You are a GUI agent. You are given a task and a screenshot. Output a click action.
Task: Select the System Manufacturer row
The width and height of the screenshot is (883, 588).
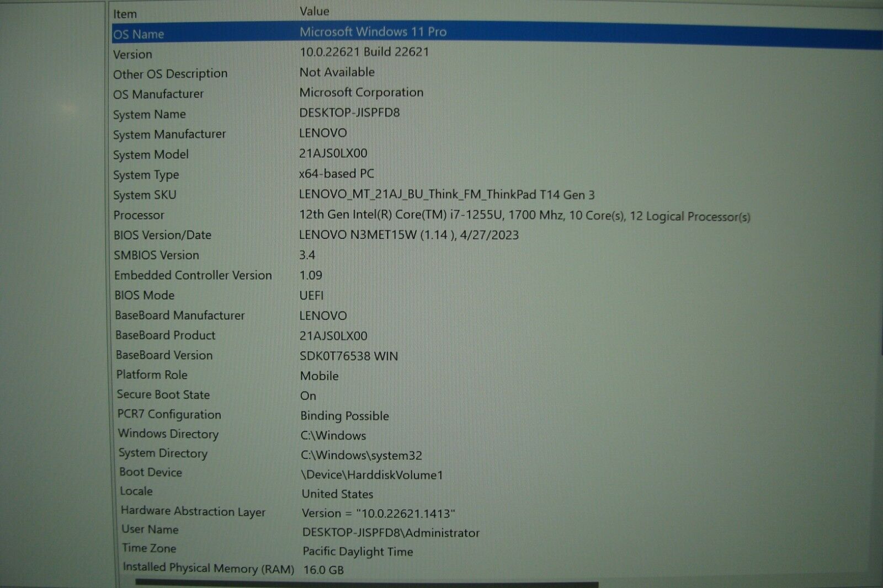pyautogui.click(x=169, y=135)
